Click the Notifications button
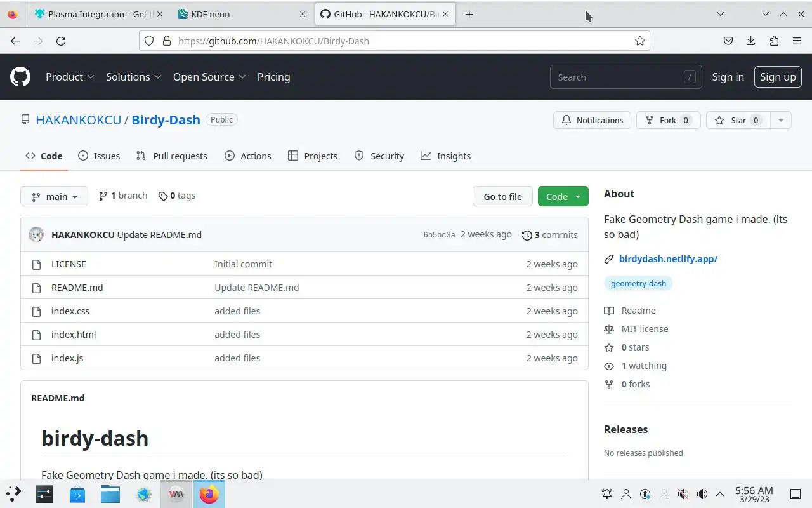812x508 pixels. pos(593,120)
